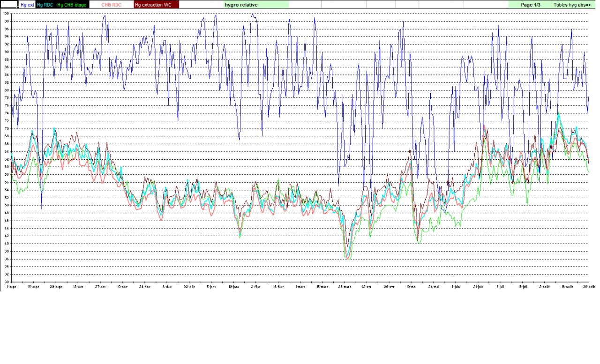Click the '8-déc' date label
This screenshot has height=364, width=600.
[x=167, y=286]
